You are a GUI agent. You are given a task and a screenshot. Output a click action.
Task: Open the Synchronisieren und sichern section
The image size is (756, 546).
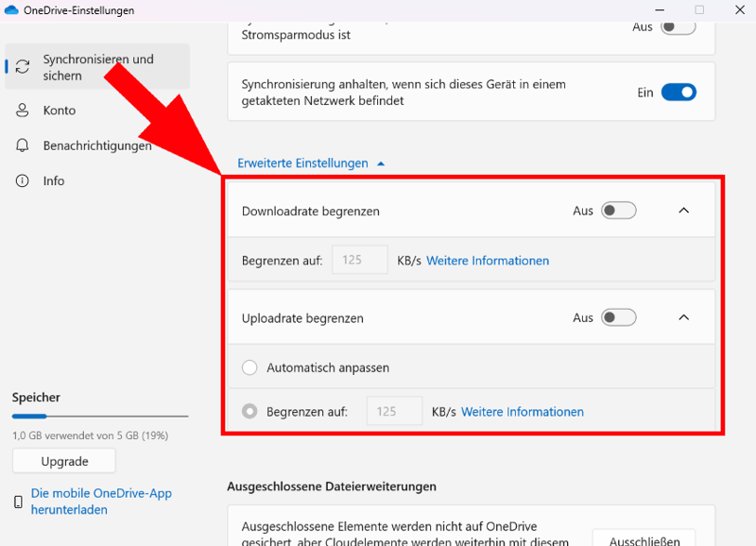[97, 67]
